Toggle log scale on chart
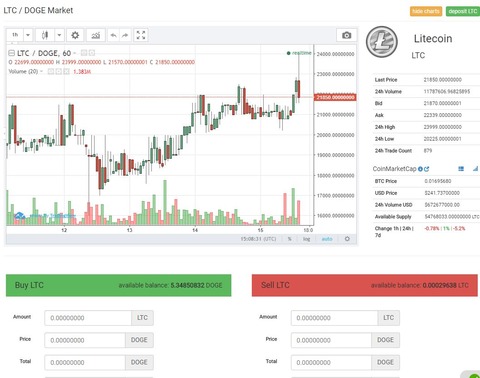 tap(306, 239)
